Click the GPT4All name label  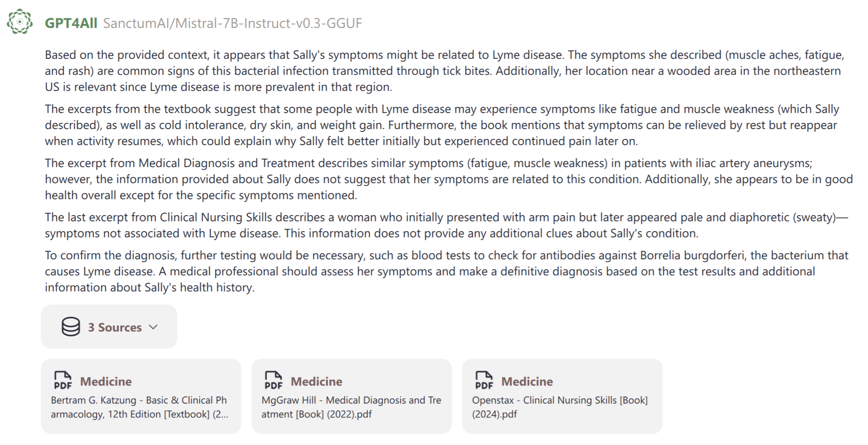[71, 23]
